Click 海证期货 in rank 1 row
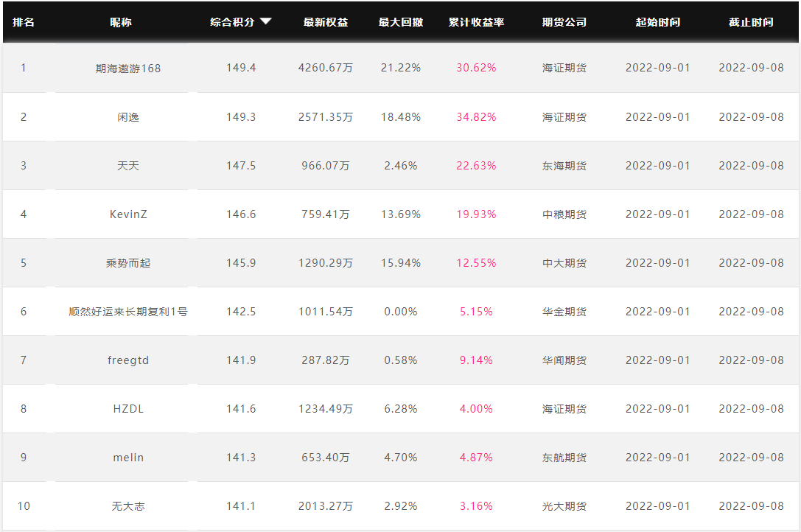801x532 pixels. pyautogui.click(x=564, y=68)
